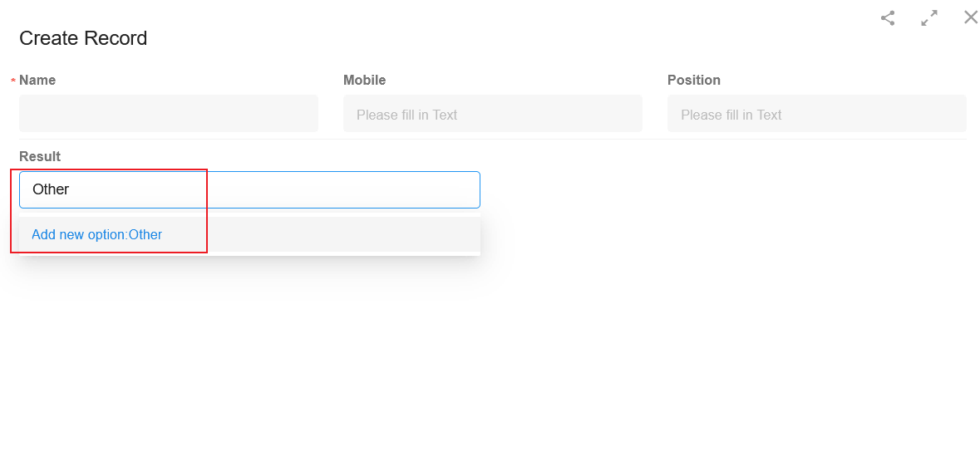Click the Create Record heading text
Viewport: 980px width, 476px height.
point(83,38)
